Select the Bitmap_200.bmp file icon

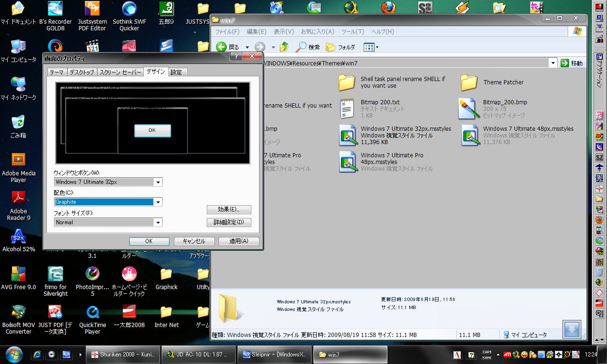(x=469, y=109)
